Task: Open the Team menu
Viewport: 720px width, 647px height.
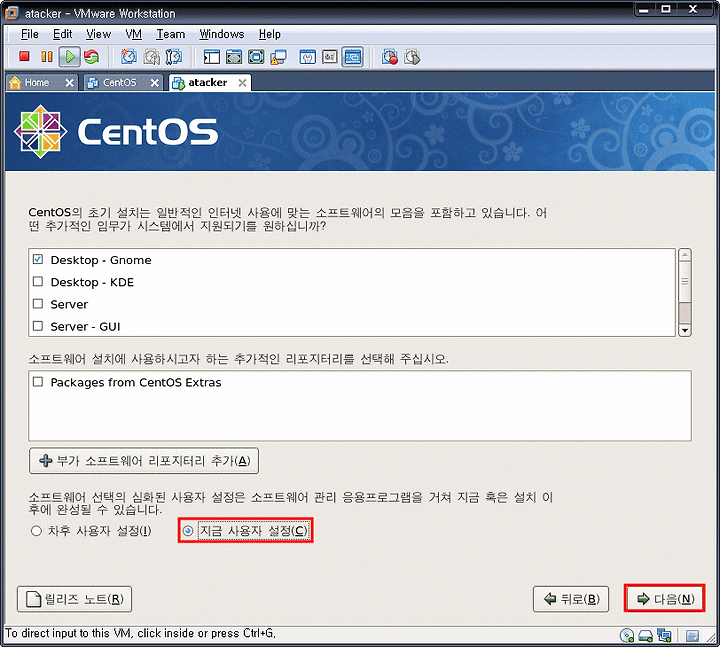Action: pyautogui.click(x=170, y=34)
